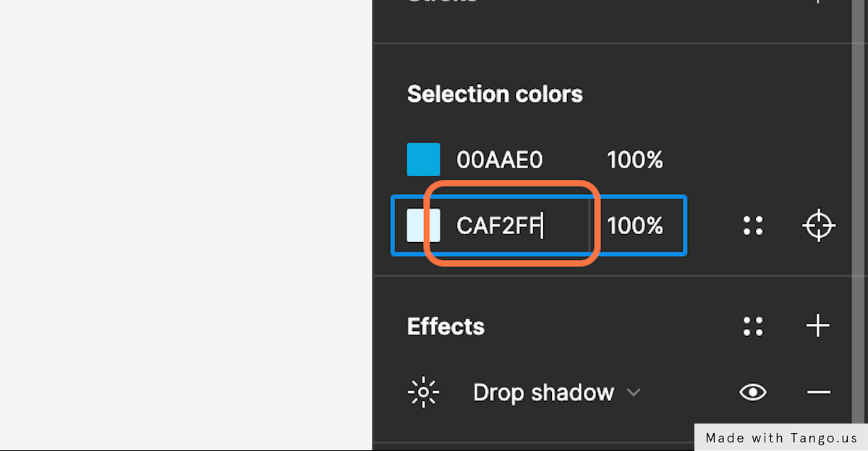Click the target icon beside CAF2FF
This screenshot has width=868, height=451.
(819, 225)
